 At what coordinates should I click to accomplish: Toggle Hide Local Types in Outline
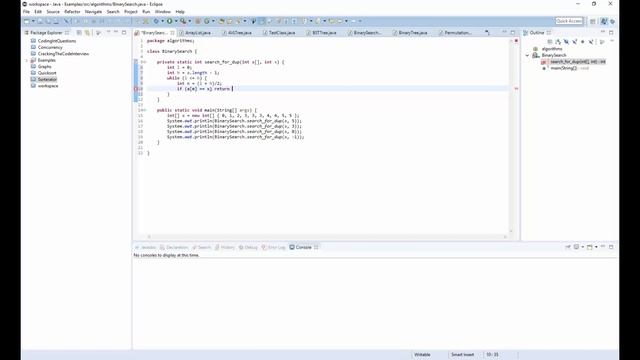click(x=591, y=42)
